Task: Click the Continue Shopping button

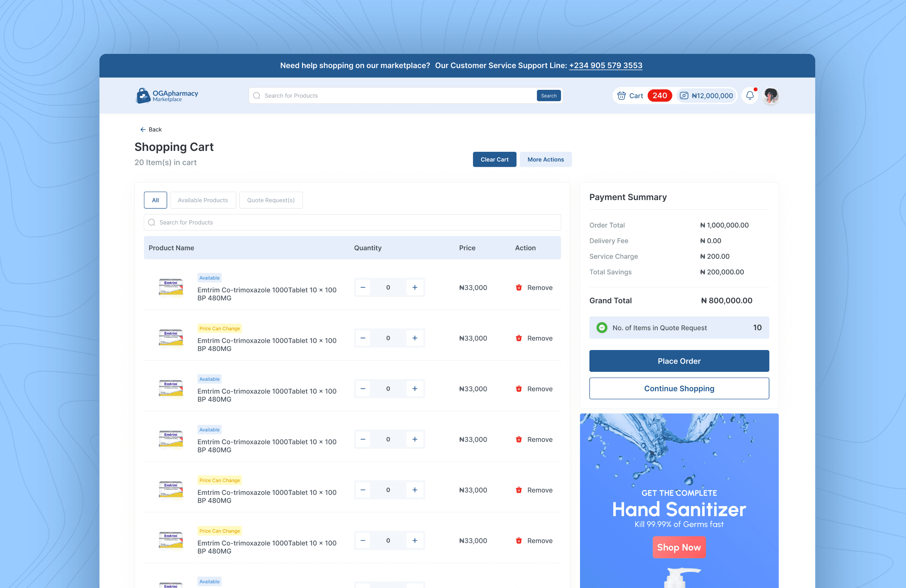Action: (679, 388)
